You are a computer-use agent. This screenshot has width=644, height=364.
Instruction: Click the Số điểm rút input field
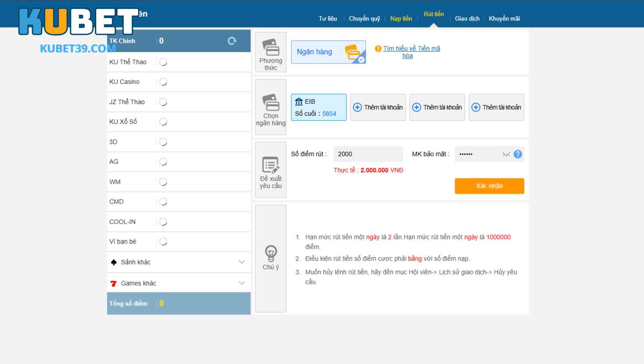[x=368, y=154]
